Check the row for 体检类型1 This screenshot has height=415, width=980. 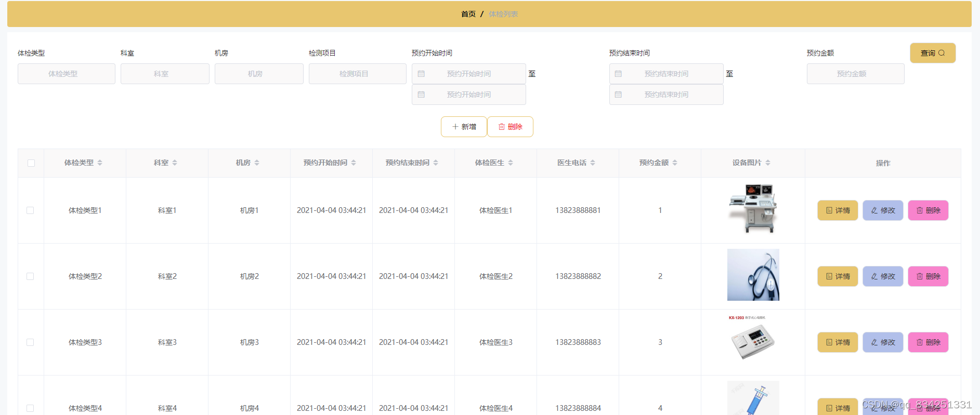30,210
